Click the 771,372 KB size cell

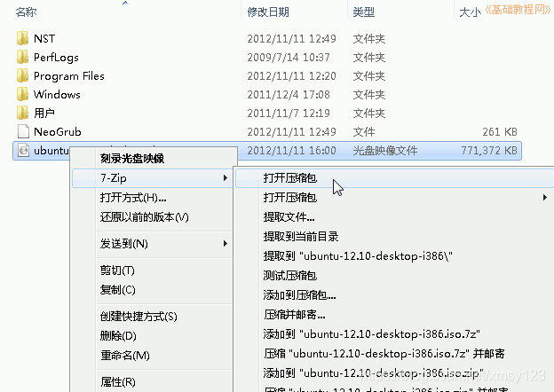[489, 151]
